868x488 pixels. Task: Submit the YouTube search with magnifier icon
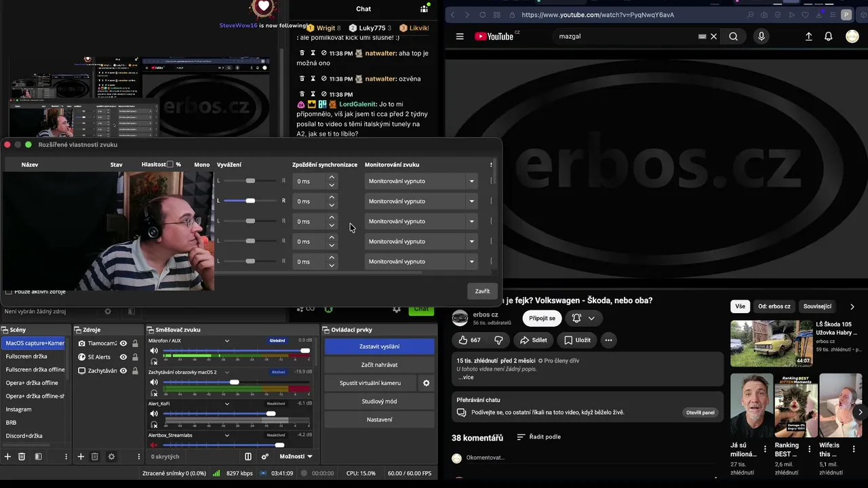(x=733, y=37)
